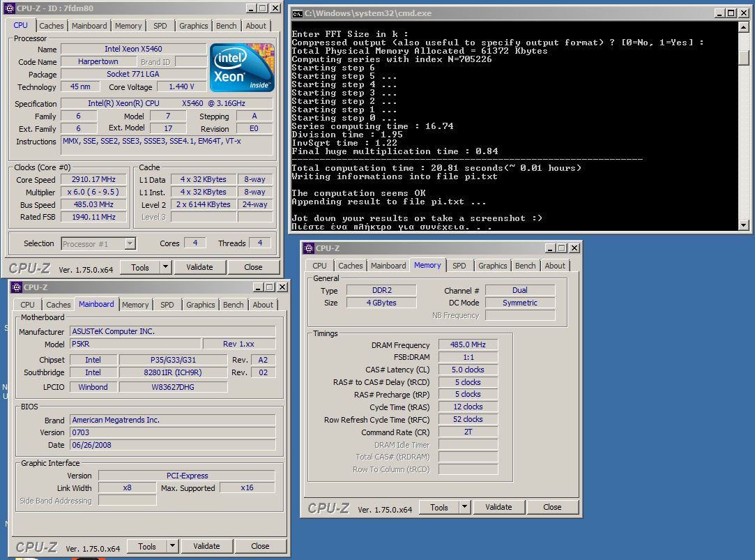Maximize the cmd.exe command window
Viewport: 755px width, 560px height.
[x=731, y=13]
